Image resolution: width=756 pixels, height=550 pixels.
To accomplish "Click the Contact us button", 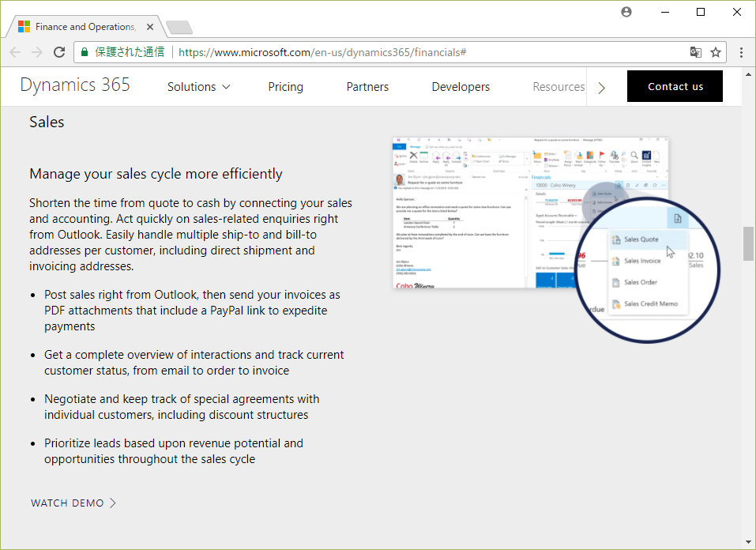I will [x=675, y=86].
